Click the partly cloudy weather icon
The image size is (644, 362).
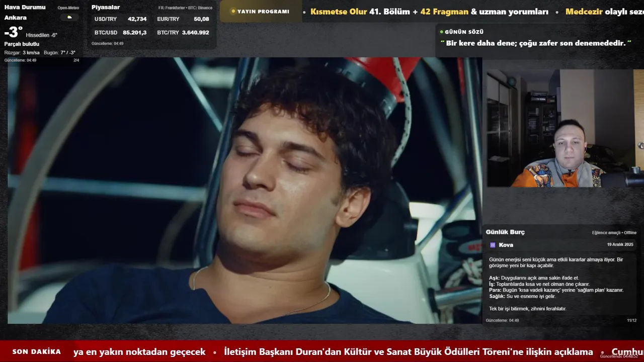click(69, 17)
